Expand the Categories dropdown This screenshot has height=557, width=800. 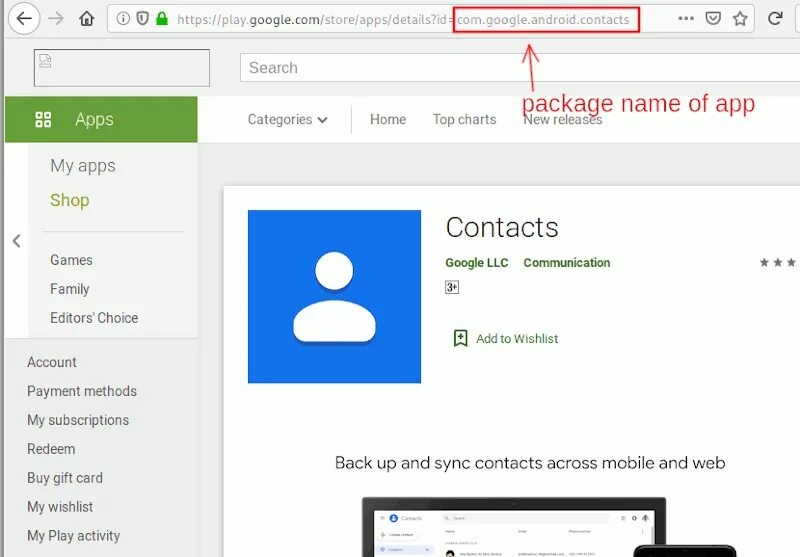tap(287, 119)
